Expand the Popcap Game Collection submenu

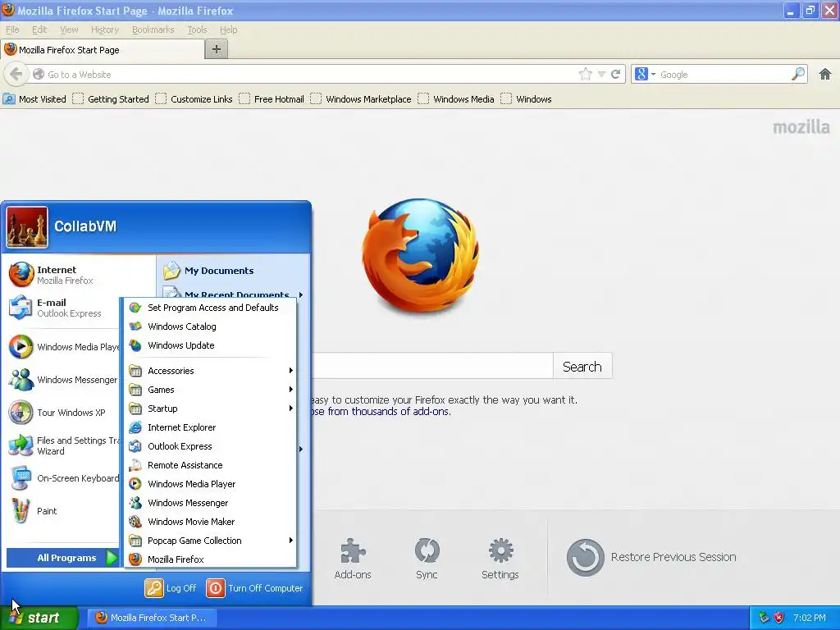[211, 541]
